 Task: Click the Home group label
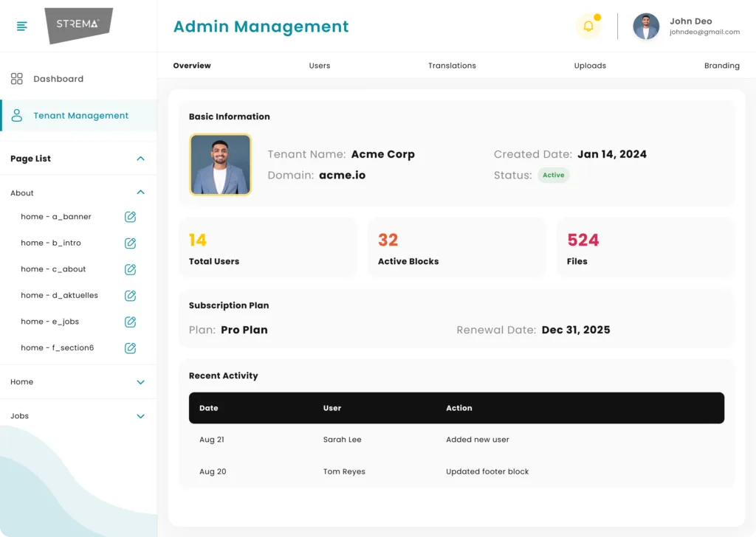tap(21, 381)
